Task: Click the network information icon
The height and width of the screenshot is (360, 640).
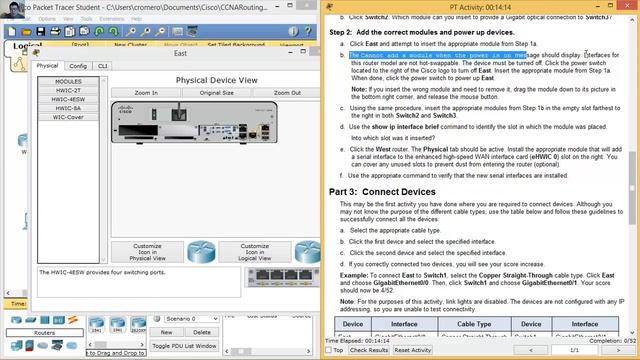Action: [x=293, y=31]
